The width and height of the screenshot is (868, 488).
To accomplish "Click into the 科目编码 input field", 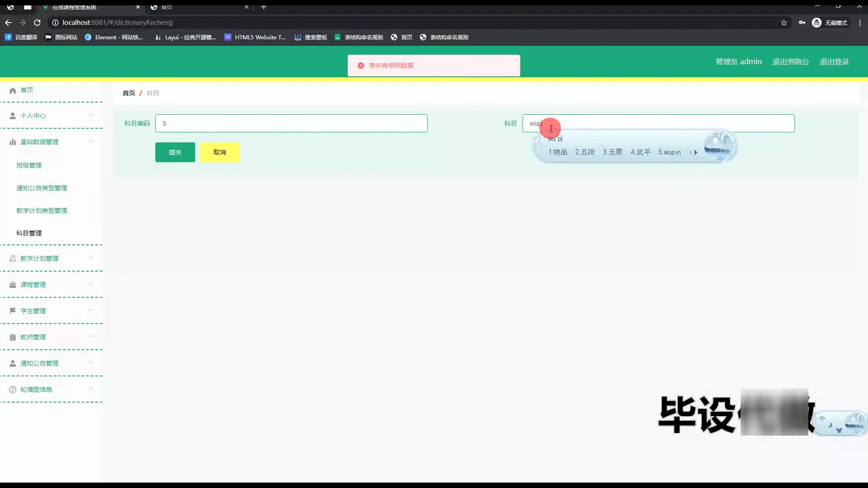I will click(x=291, y=123).
